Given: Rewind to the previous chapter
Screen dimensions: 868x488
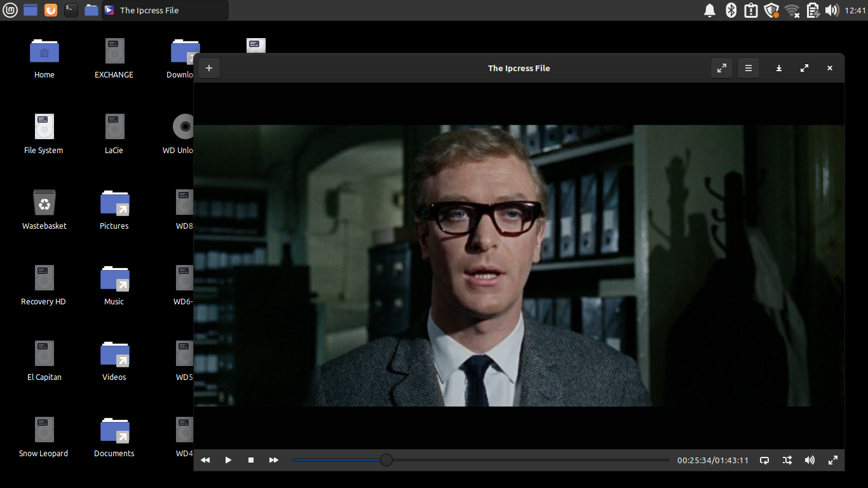Looking at the screenshot, I should [x=205, y=460].
